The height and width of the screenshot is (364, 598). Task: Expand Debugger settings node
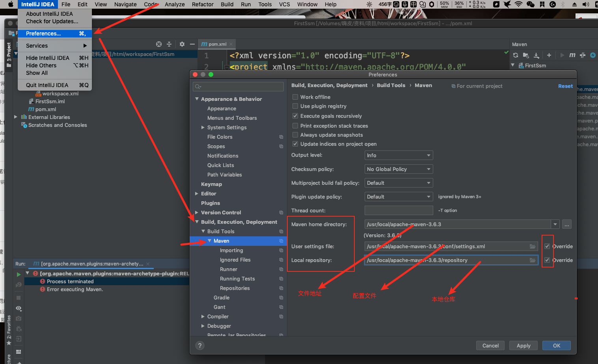(203, 326)
